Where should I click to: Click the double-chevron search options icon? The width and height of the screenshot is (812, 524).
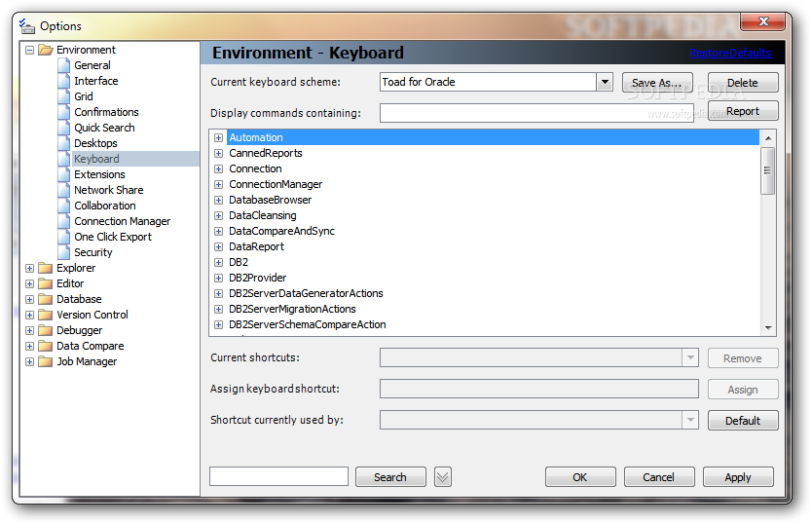443,477
